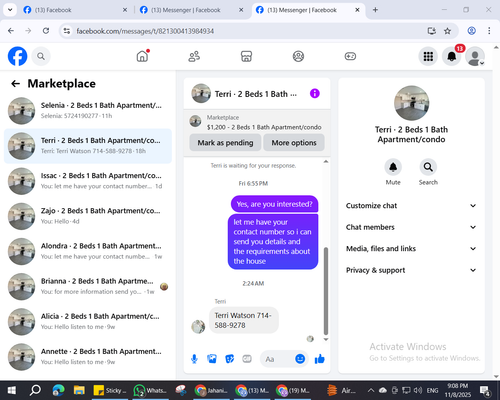The height and width of the screenshot is (400, 500).
Task: Open the install app icon in address bar
Action: click(x=432, y=31)
